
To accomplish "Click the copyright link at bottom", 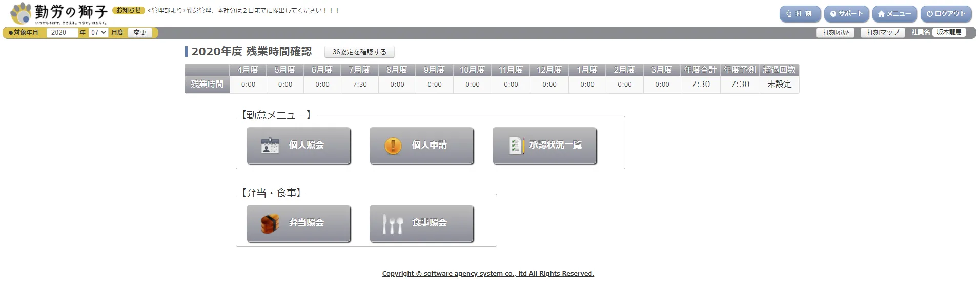I will pos(488,274).
